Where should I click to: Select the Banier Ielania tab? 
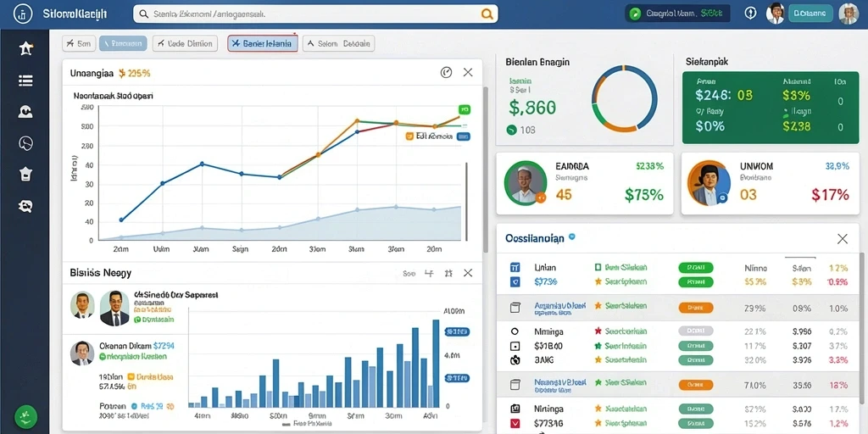coord(263,43)
